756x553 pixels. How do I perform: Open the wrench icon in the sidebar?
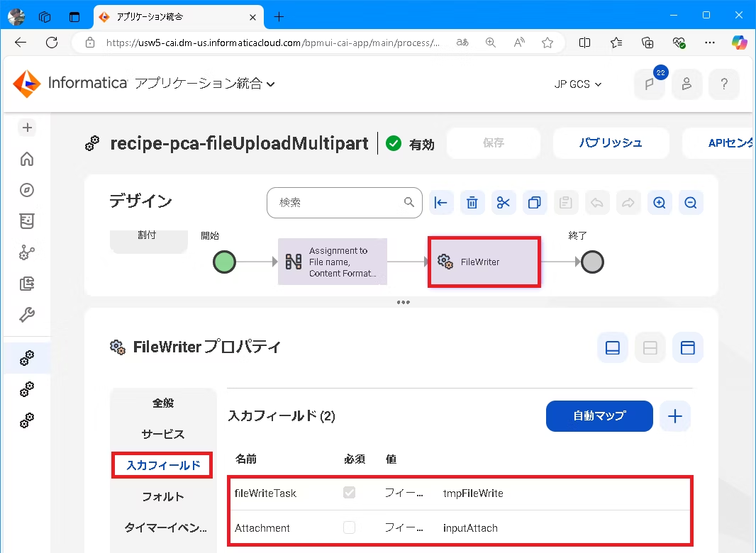click(27, 314)
